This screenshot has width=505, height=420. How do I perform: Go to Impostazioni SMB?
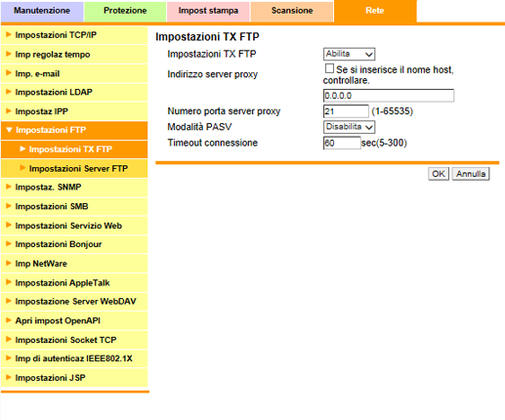coord(74,207)
